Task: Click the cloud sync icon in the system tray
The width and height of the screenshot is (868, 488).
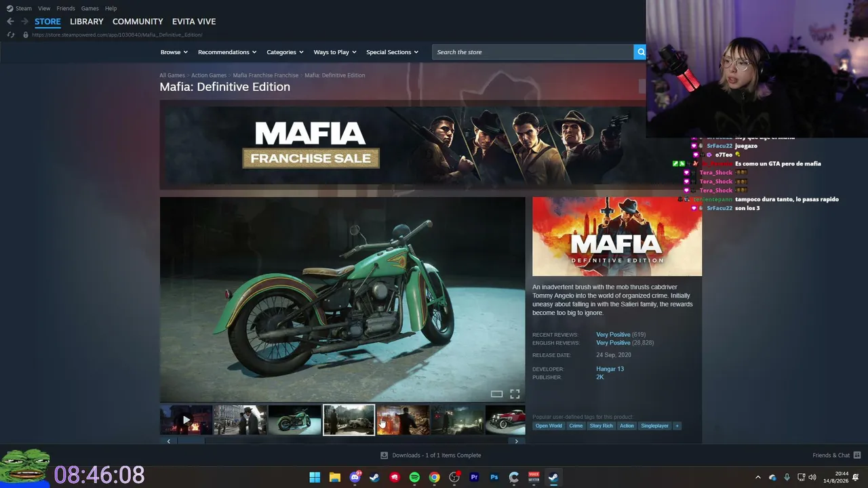Action: click(772, 477)
